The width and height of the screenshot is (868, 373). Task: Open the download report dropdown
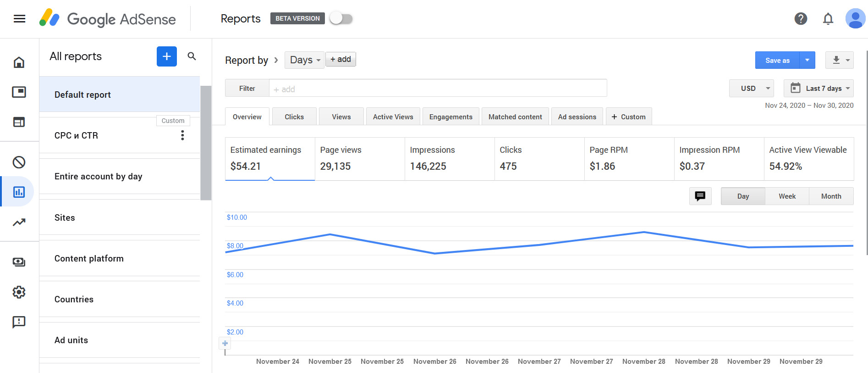coord(840,60)
